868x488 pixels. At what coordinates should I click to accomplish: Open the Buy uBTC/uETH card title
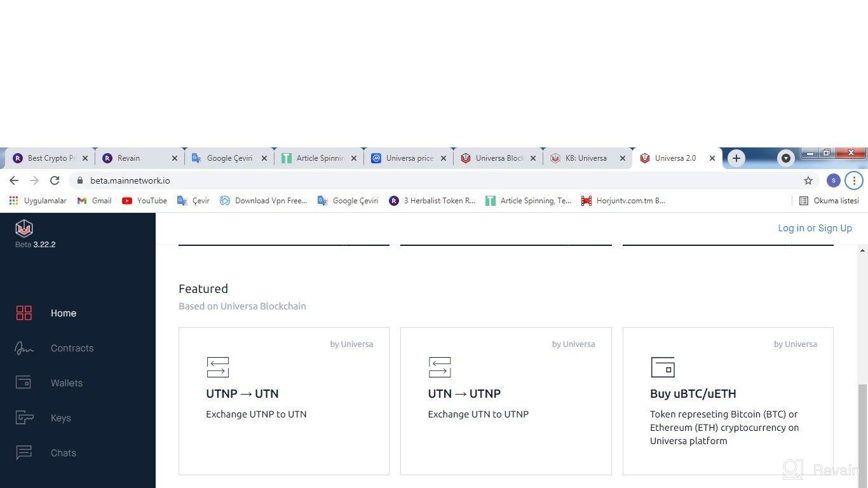click(693, 393)
